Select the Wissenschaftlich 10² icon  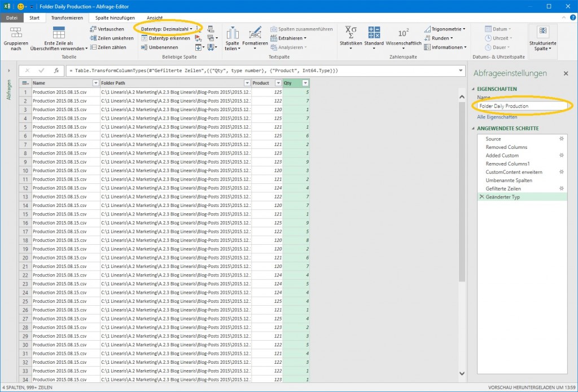(x=404, y=33)
